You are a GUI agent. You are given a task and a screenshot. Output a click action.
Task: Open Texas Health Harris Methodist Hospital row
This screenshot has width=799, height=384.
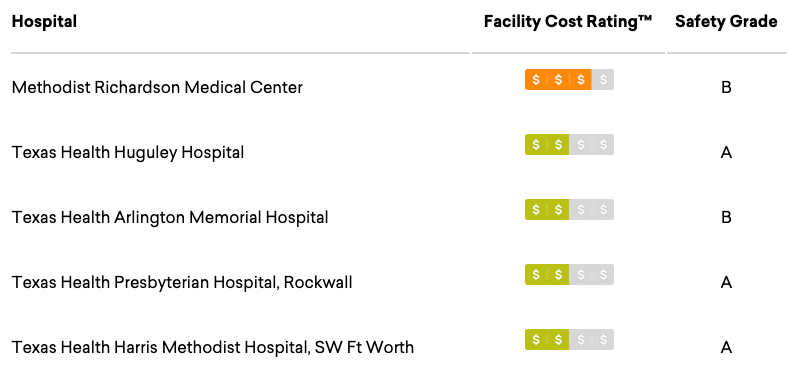(x=212, y=347)
